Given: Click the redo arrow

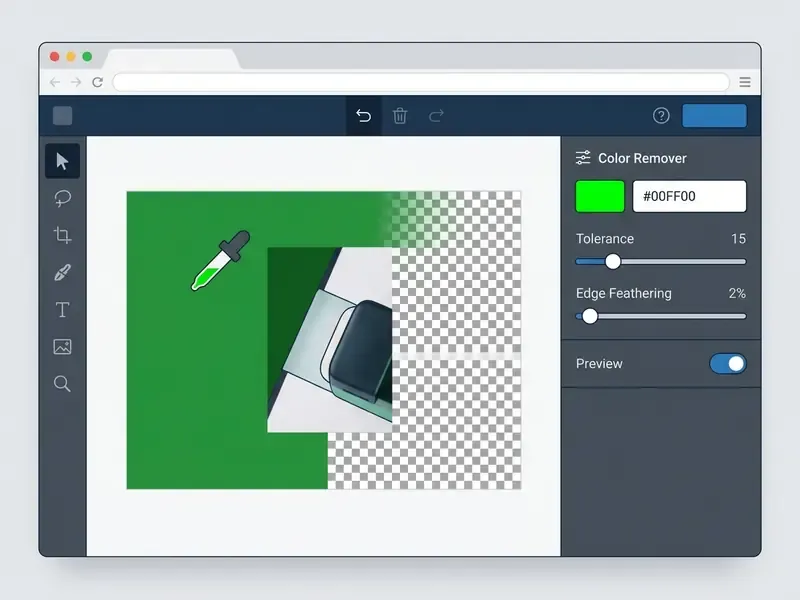Looking at the screenshot, I should click(x=436, y=116).
